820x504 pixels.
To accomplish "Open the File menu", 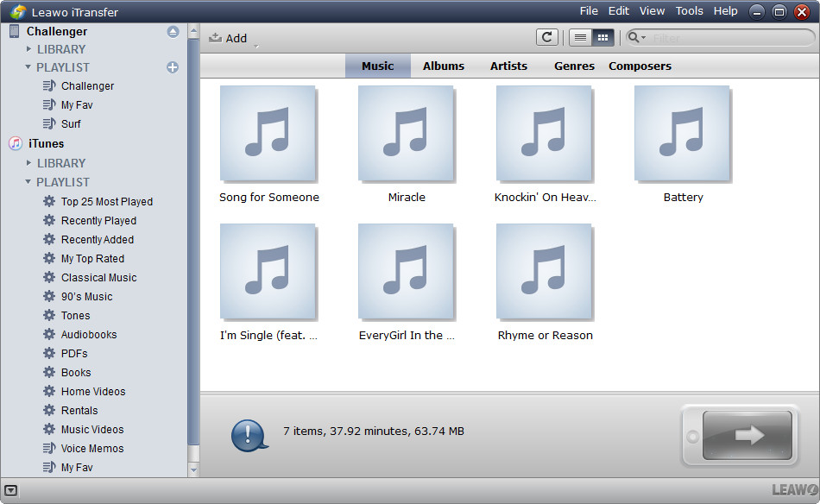I will click(x=589, y=11).
